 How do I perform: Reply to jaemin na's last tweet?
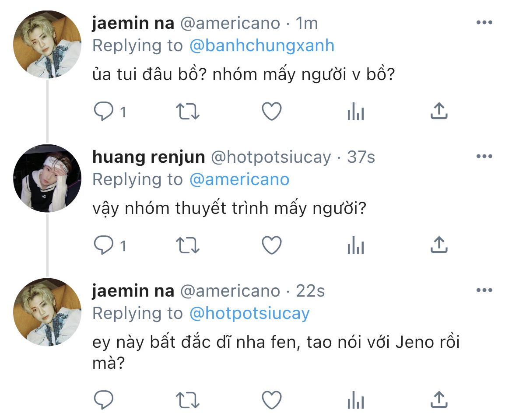[x=104, y=399]
